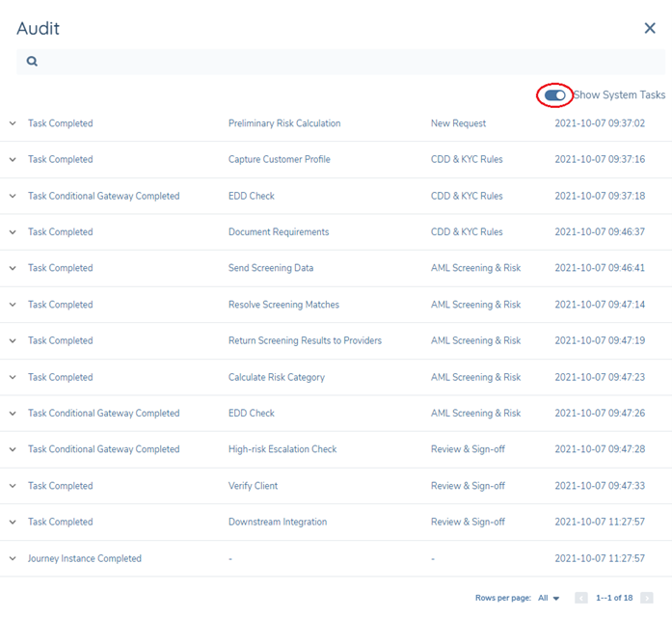Viewport: 672px width, 618px height.
Task: Select the Verify Client task name
Action: click(x=253, y=486)
